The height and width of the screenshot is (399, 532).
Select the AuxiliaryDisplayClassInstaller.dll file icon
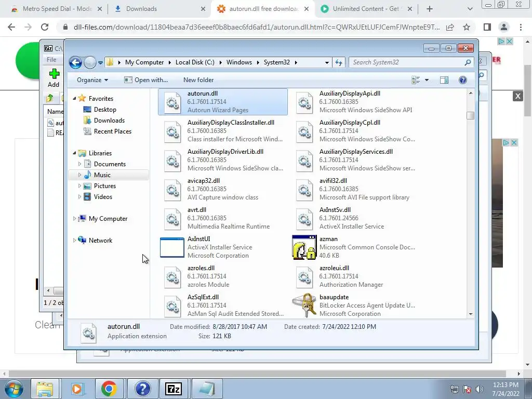[x=172, y=131]
